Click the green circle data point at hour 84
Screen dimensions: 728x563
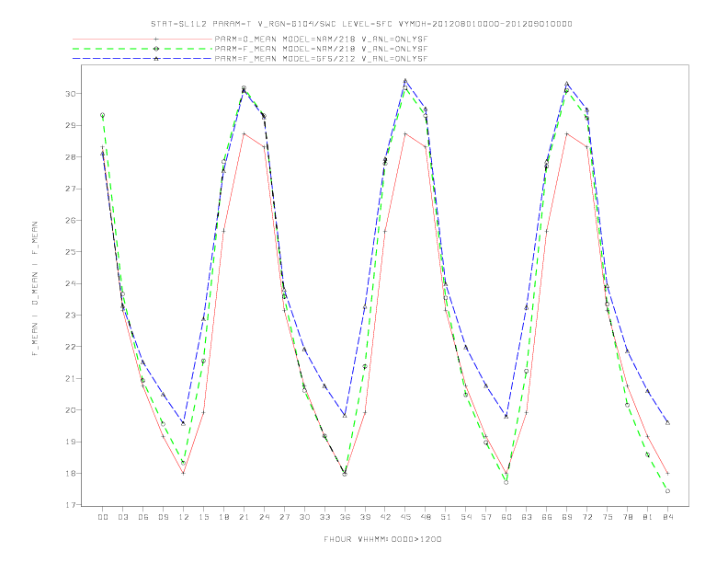(x=667, y=491)
